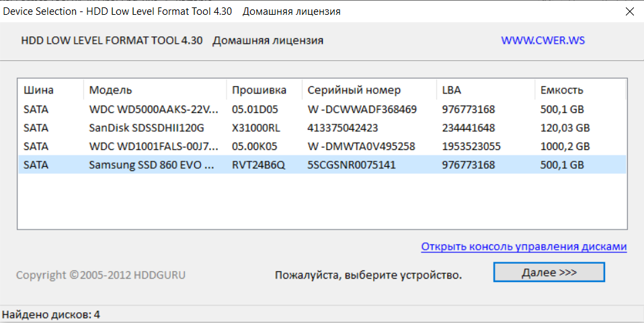Sort by the Шина column header

pyautogui.click(x=50, y=90)
